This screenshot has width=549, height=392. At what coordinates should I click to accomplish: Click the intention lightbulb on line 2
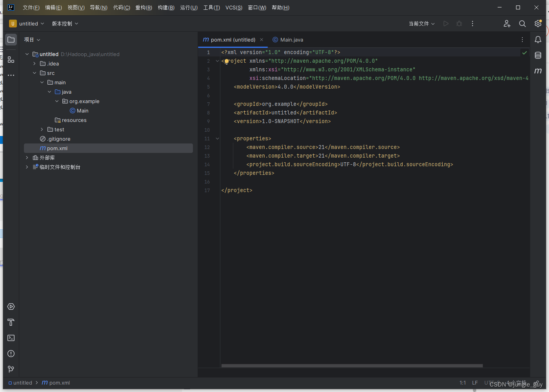click(226, 62)
